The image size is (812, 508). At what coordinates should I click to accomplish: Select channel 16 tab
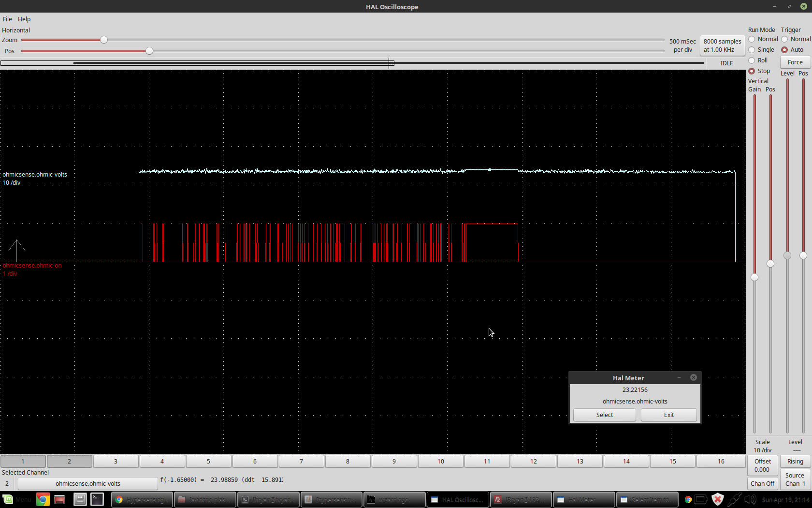pyautogui.click(x=721, y=461)
